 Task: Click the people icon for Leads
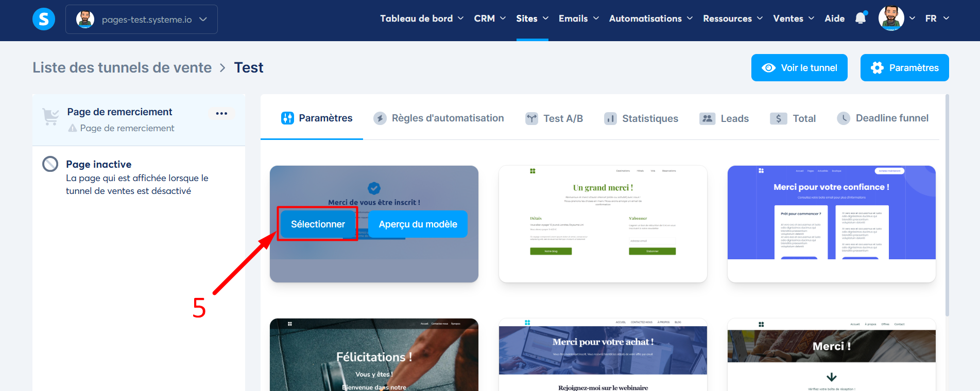tap(708, 118)
